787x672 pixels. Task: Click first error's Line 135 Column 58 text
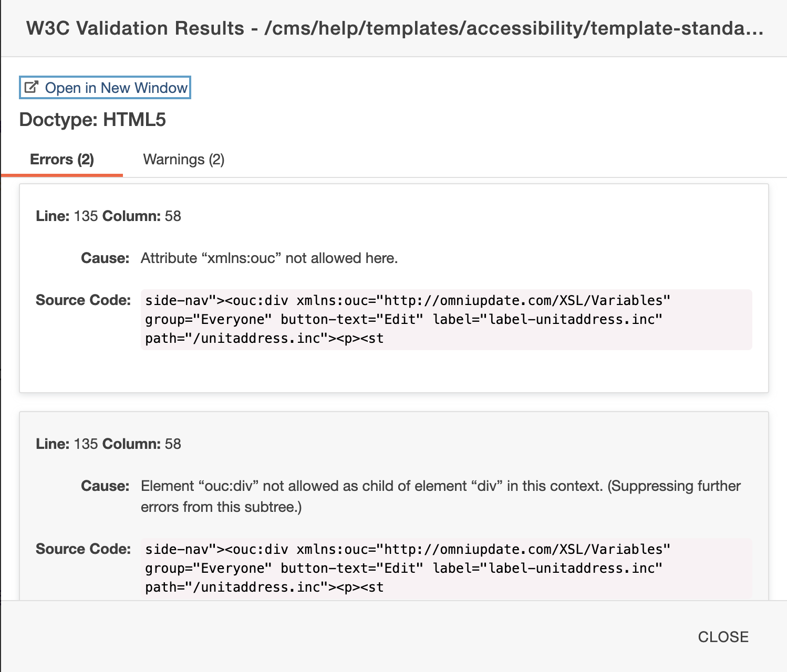(x=108, y=216)
